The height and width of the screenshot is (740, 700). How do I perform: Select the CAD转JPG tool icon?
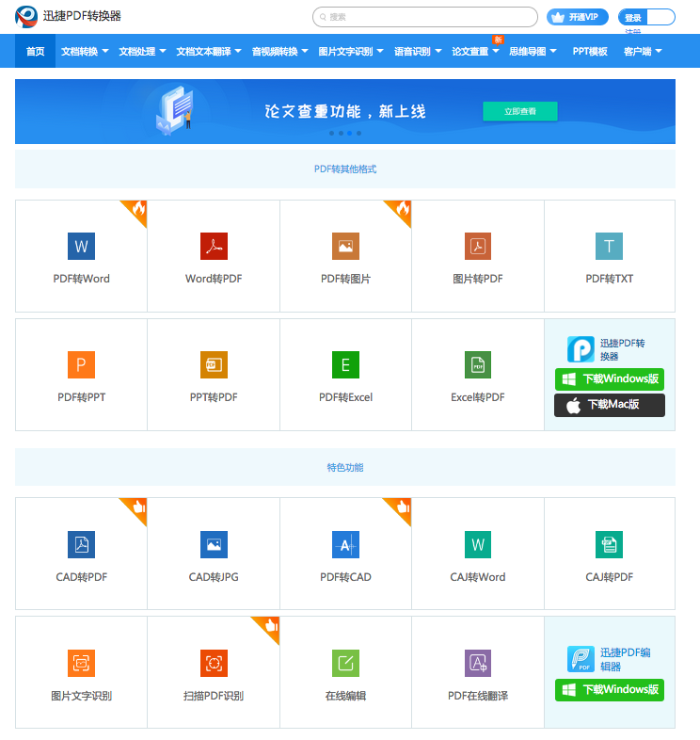coord(214,544)
